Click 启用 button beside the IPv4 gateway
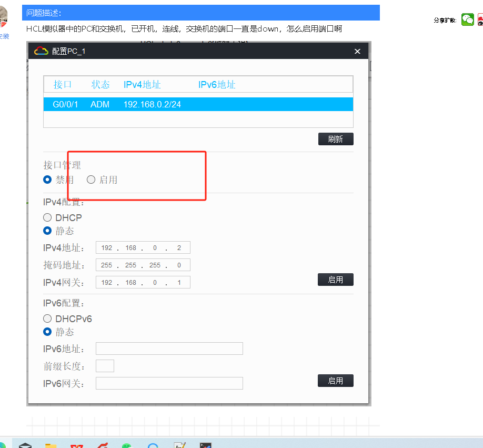The width and height of the screenshot is (483, 448). tap(336, 280)
